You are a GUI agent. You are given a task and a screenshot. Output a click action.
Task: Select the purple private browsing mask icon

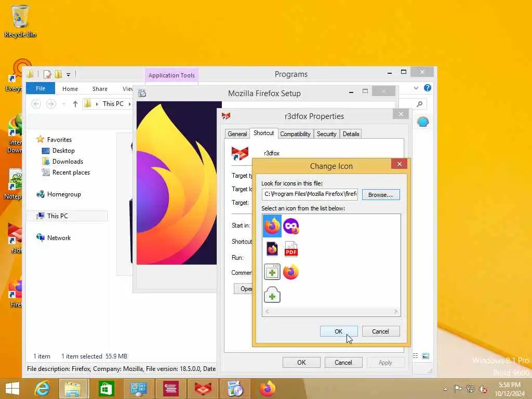click(x=291, y=227)
